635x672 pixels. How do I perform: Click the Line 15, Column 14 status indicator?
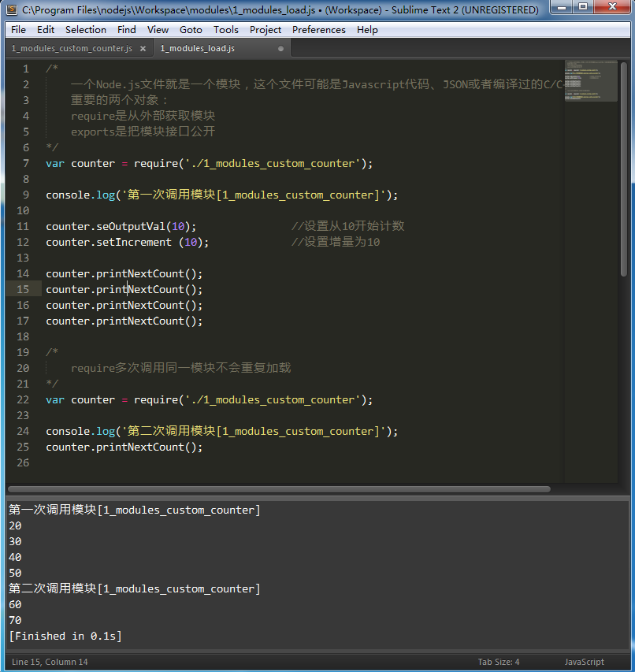pos(49,662)
